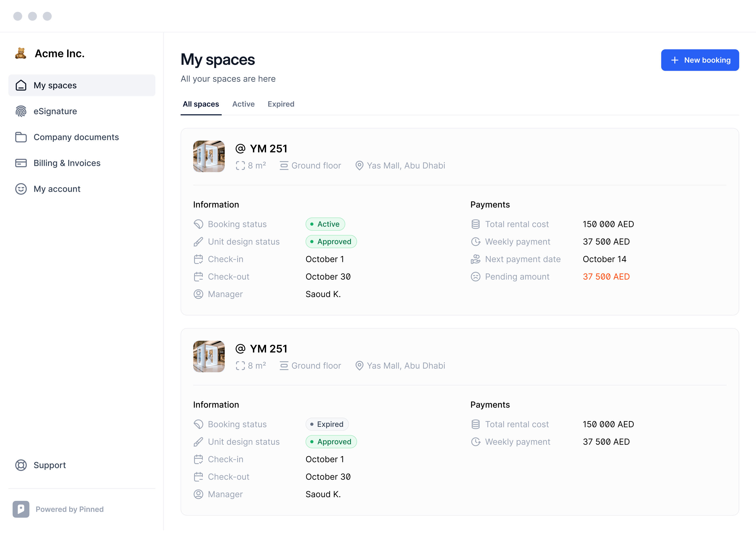Open Powered by Pinned link
The image size is (756, 541).
tap(70, 509)
